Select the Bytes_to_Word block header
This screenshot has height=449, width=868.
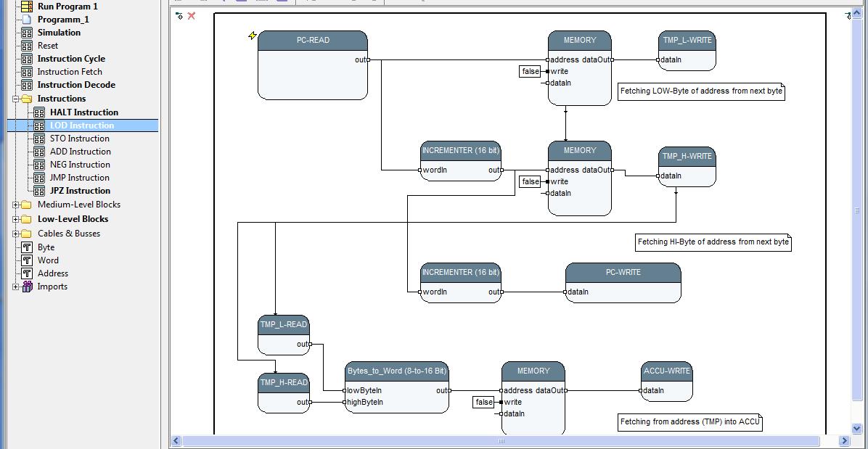[396, 371]
